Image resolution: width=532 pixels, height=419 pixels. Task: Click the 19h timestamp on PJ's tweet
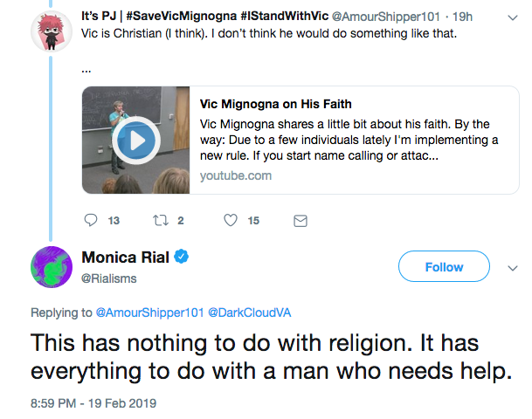coord(462,17)
